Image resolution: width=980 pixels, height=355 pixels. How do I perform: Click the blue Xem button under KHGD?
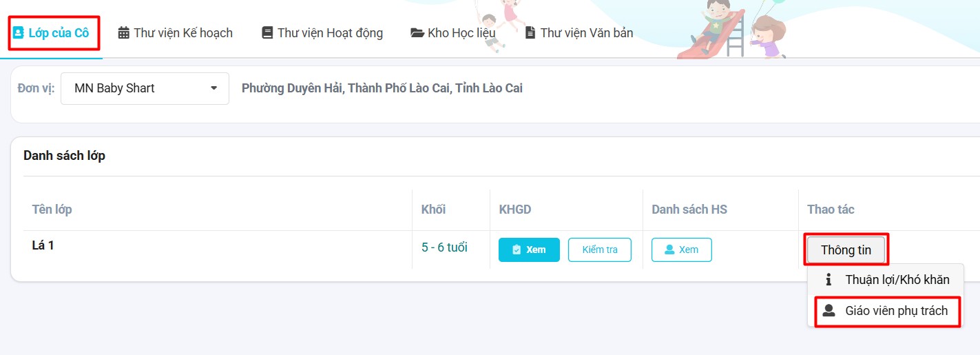(529, 250)
